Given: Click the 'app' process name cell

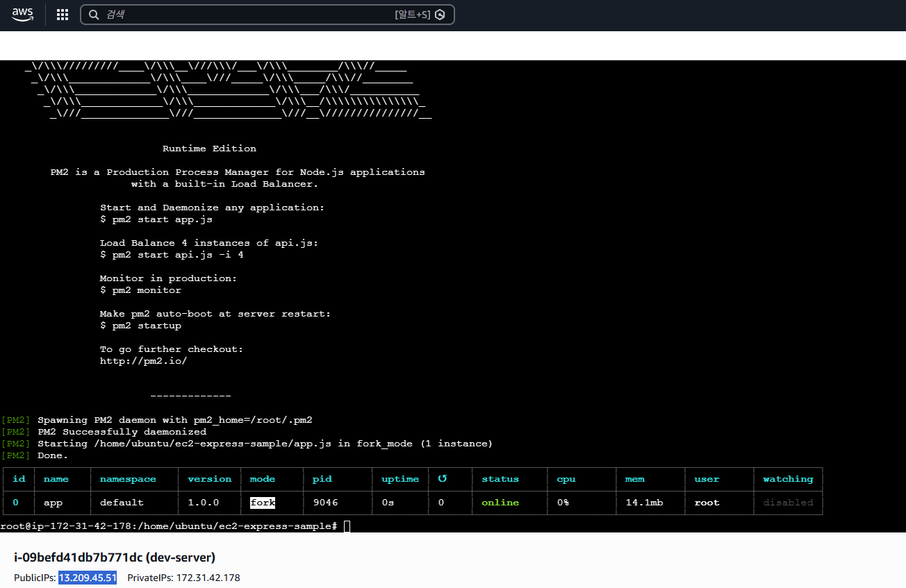Looking at the screenshot, I should [x=53, y=503].
